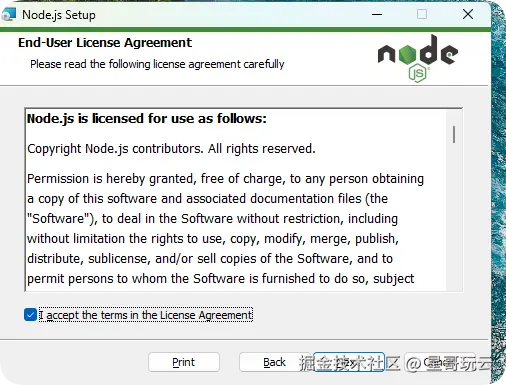Cancel the Node.js installation

coord(440,362)
